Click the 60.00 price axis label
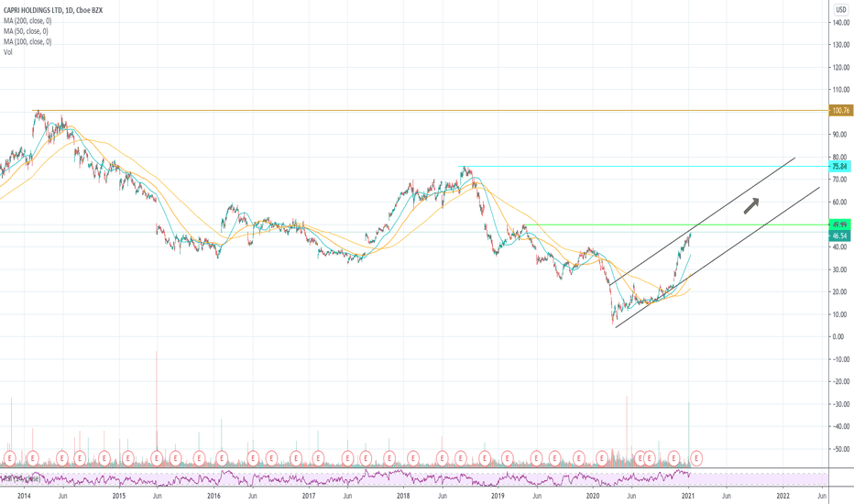854x504 pixels. 841,202
